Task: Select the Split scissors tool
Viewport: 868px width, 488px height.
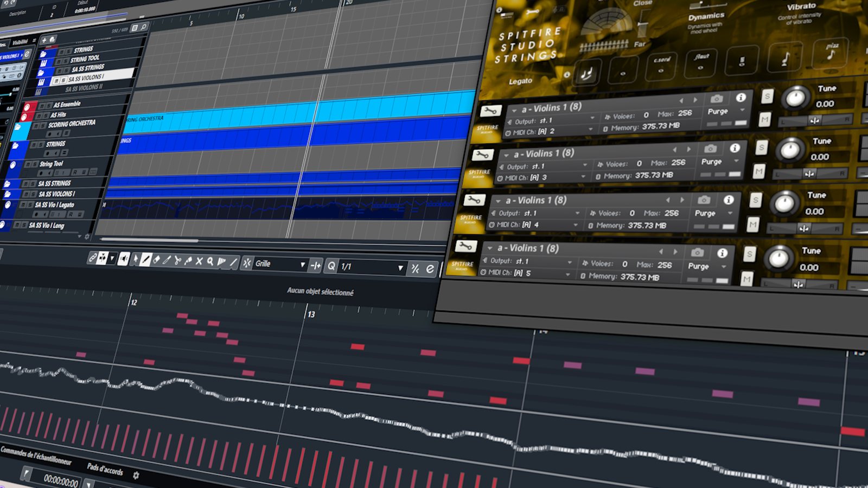Action: pos(177,260)
